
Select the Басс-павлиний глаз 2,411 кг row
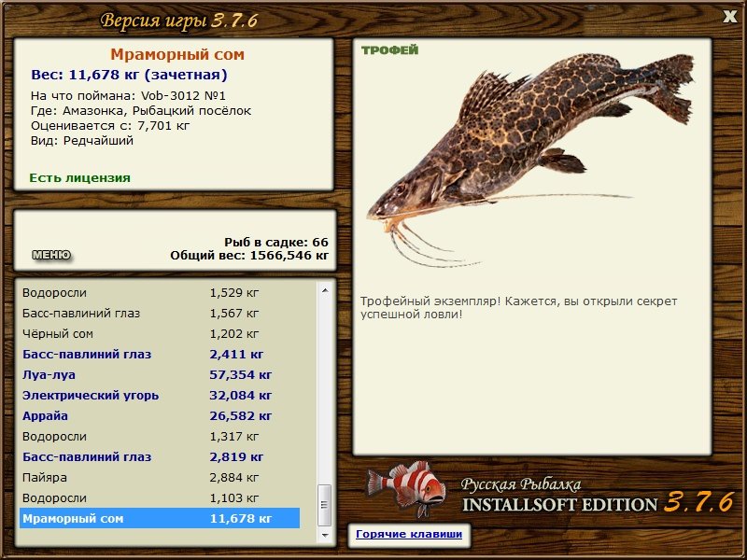tap(160, 355)
